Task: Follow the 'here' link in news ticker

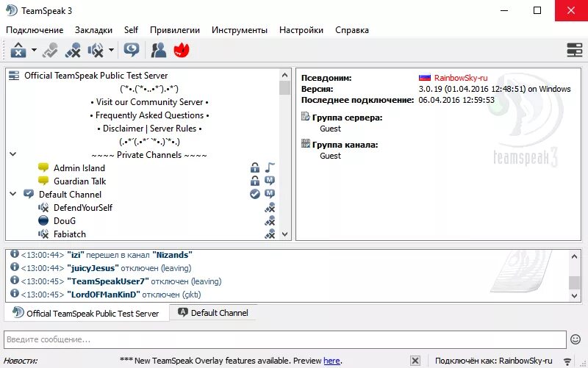Action: pyautogui.click(x=332, y=361)
